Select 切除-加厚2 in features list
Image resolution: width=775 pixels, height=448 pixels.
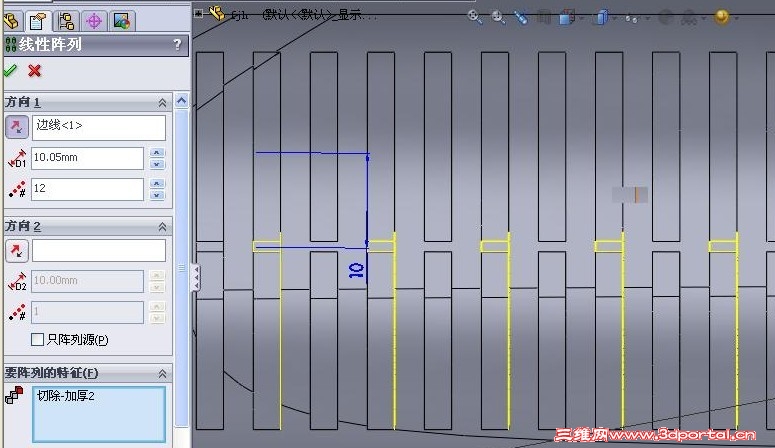click(x=66, y=396)
